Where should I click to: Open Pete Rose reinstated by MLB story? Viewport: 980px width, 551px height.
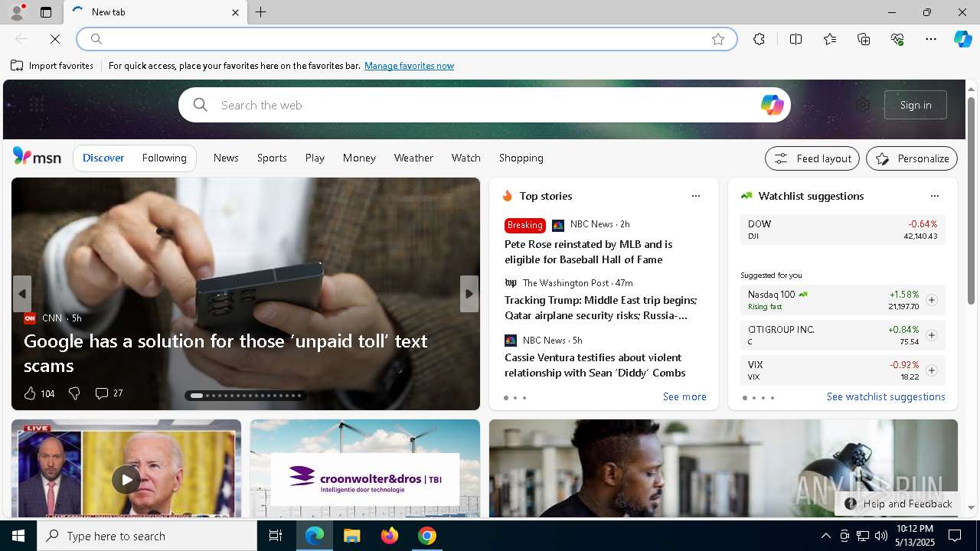[588, 252]
